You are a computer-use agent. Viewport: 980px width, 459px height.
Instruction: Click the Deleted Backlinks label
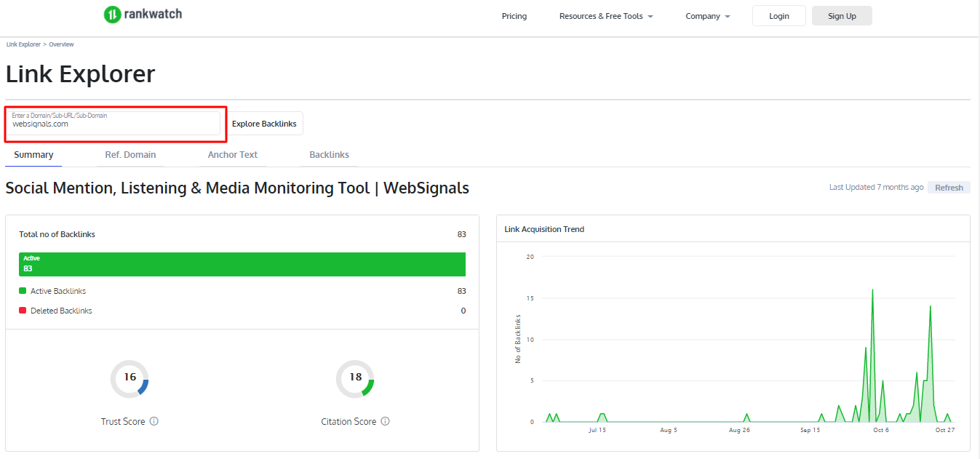[x=61, y=311]
